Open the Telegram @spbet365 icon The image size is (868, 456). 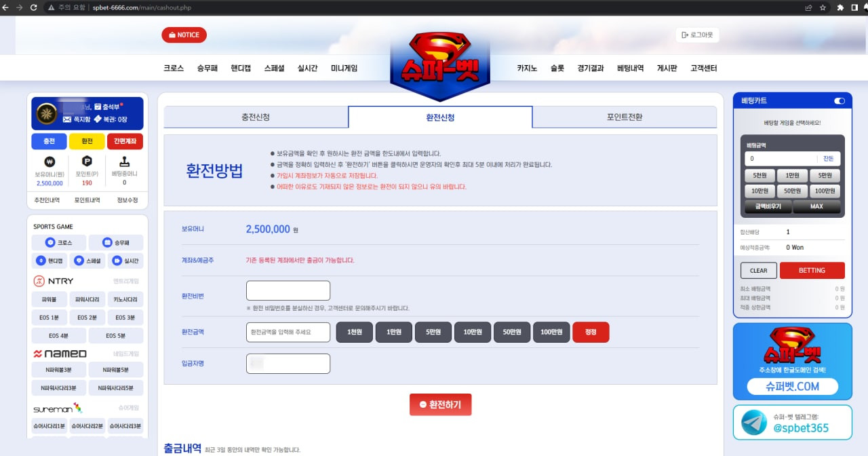click(754, 422)
